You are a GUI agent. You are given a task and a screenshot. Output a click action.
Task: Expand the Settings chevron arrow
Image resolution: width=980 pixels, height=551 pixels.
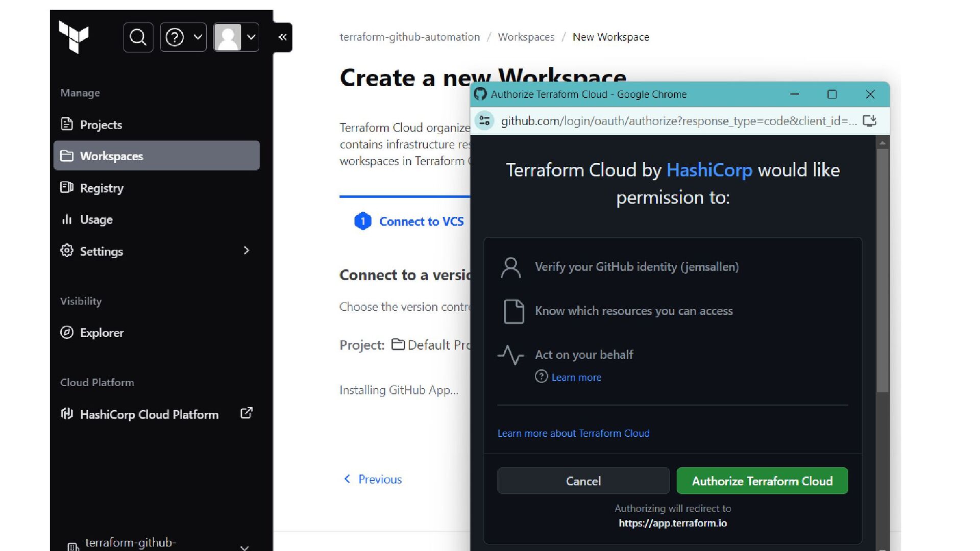click(247, 251)
